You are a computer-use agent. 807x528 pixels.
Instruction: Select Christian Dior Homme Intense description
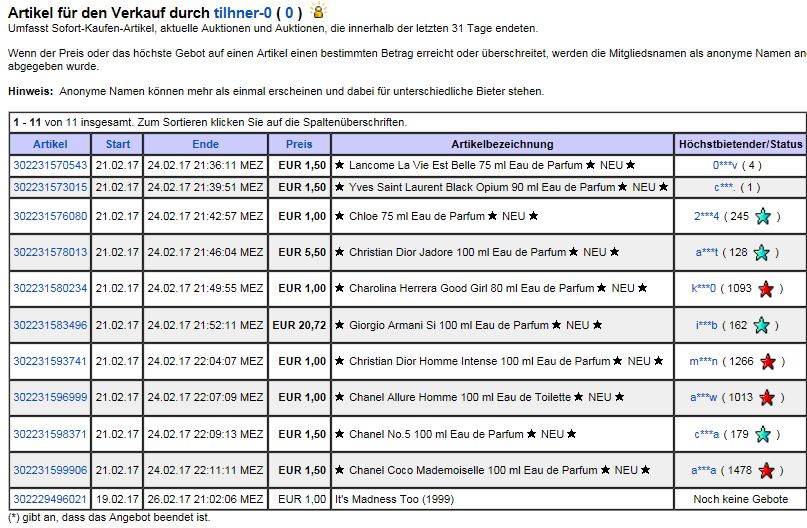499,361
